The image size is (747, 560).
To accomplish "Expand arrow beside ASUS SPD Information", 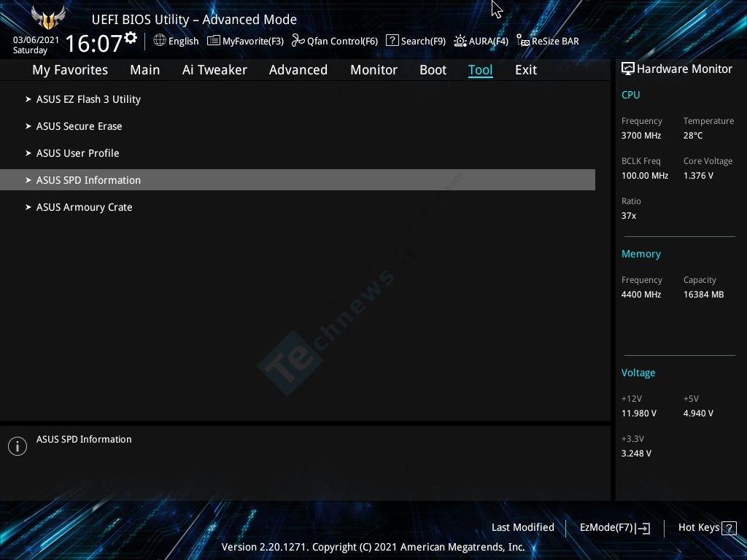I will [x=28, y=180].
